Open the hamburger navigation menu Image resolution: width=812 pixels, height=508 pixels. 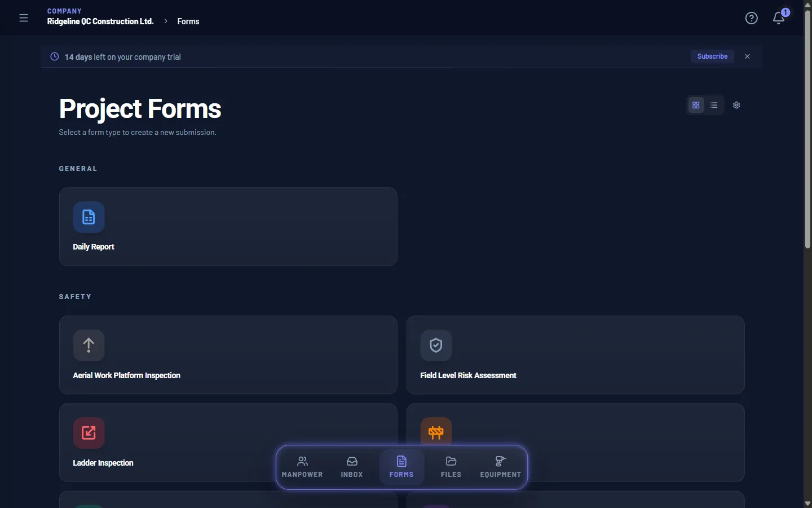(24, 18)
